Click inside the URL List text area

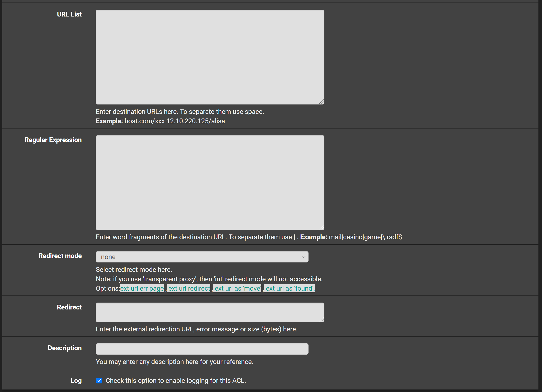pos(210,57)
